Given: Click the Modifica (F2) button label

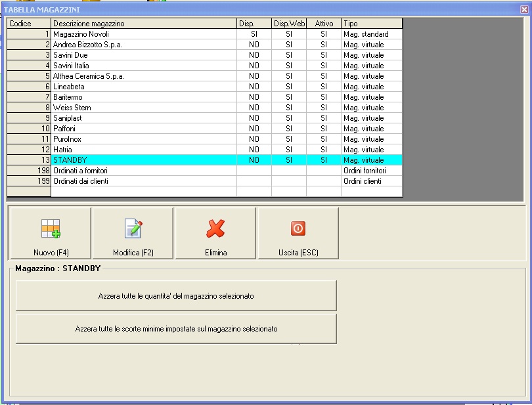Looking at the screenshot, I should (x=133, y=253).
